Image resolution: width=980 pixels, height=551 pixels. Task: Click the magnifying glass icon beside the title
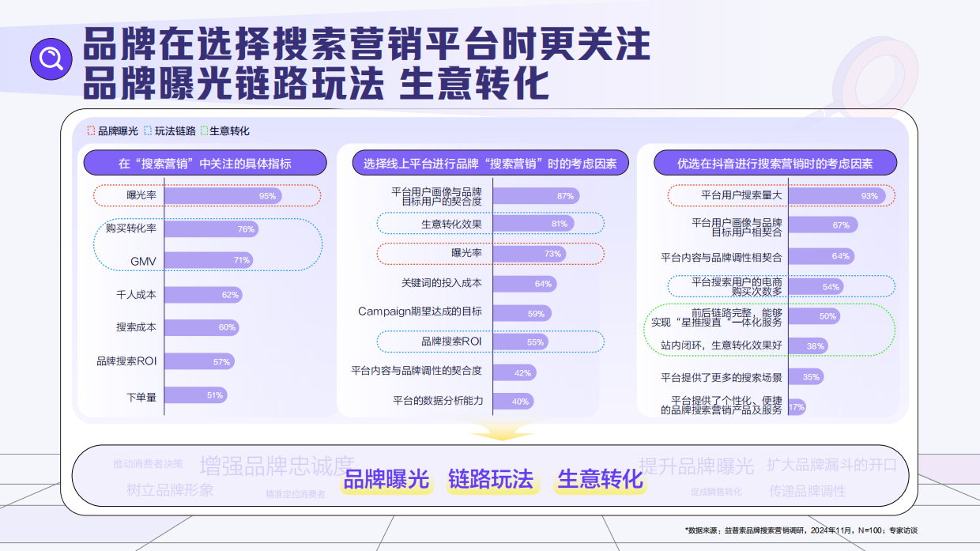click(x=50, y=57)
